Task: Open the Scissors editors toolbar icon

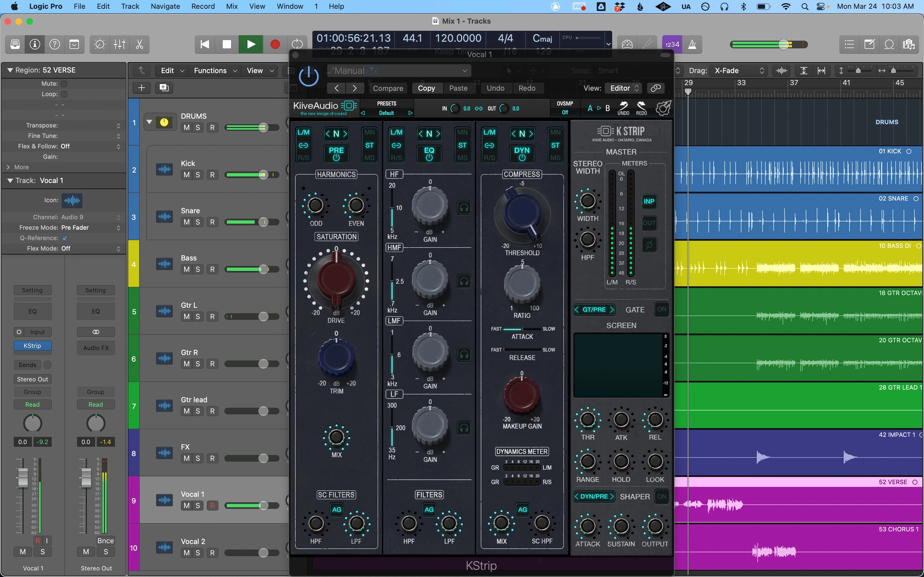Action: (139, 44)
